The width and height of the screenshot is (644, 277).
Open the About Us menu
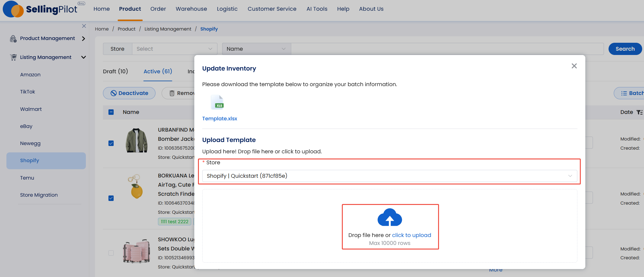[371, 9]
